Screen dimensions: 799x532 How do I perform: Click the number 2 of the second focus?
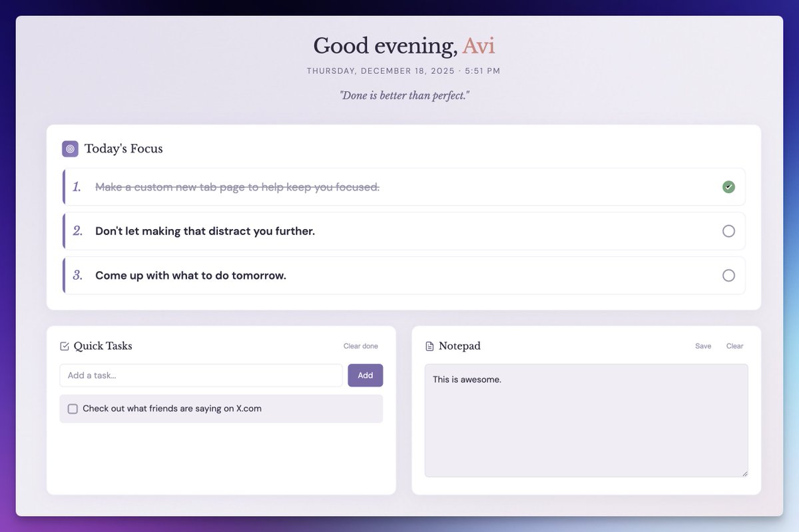[x=78, y=231]
